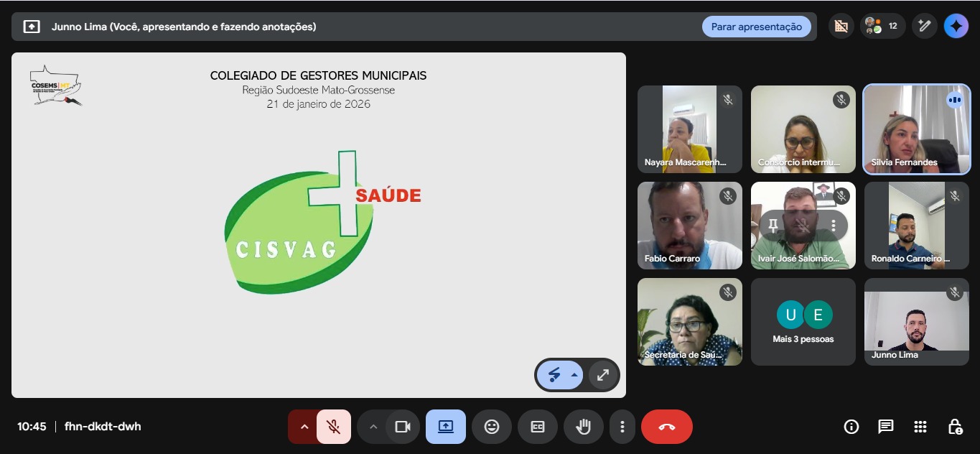Expand video settings chevron beside camera
This screenshot has height=454, width=980.
click(373, 427)
